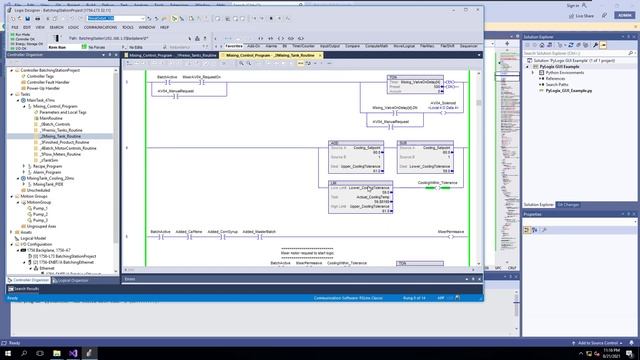Click the Save icon in Logix Designer toolbar
The width and height of the screenshot is (640, 360).
27,19
